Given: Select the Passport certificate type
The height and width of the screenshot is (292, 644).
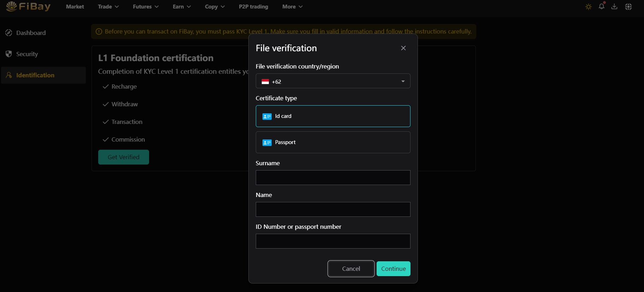Looking at the screenshot, I should [333, 142].
